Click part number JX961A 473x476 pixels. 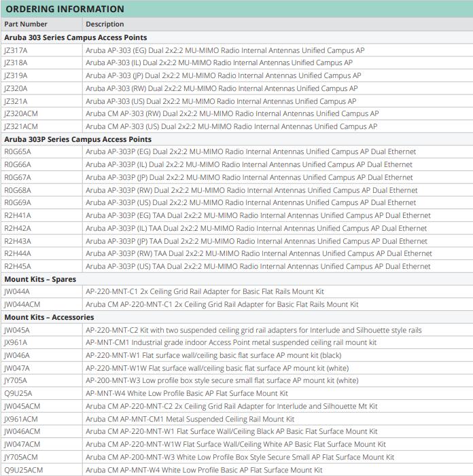(x=16, y=343)
